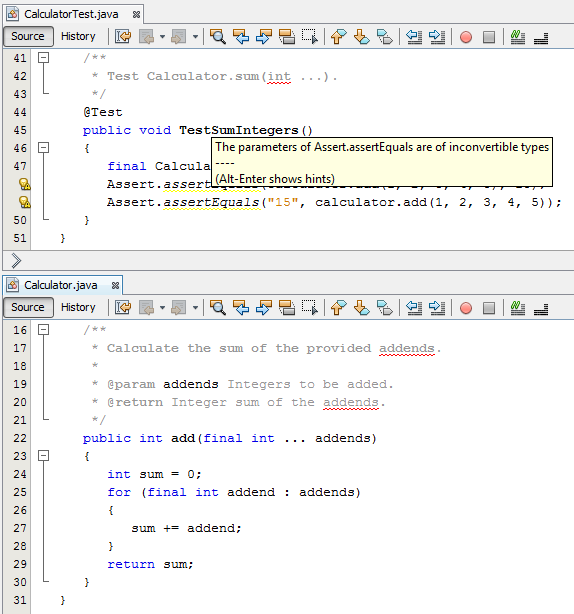The width and height of the screenshot is (574, 614).
Task: Click Last Edit icon in Calculator.java toolbar
Action: (123, 308)
